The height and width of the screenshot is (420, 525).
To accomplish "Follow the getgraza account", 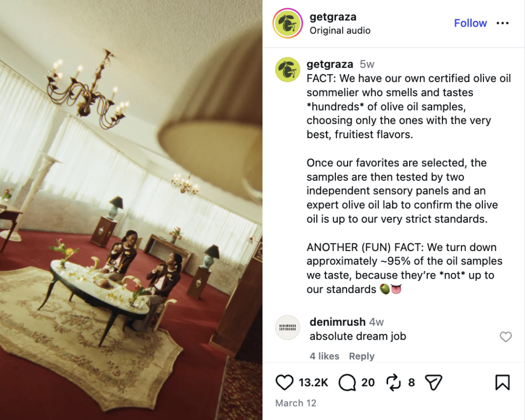I will 470,23.
